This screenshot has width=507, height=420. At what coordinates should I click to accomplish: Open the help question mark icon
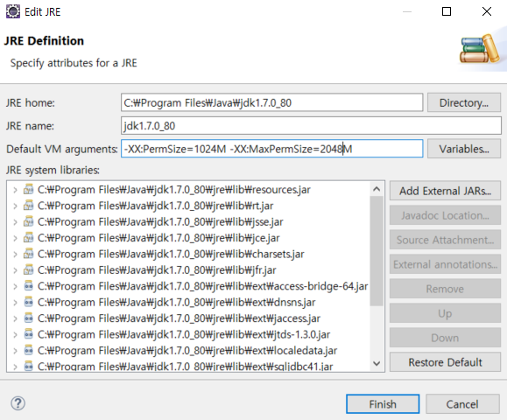coord(18,403)
